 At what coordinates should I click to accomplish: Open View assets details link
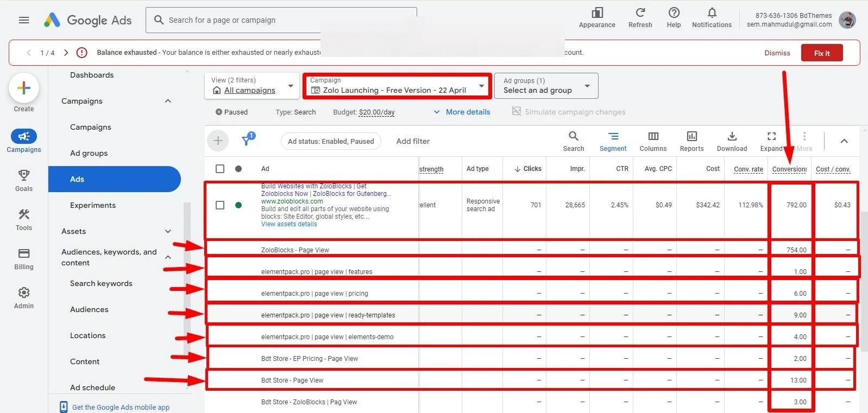click(x=289, y=224)
